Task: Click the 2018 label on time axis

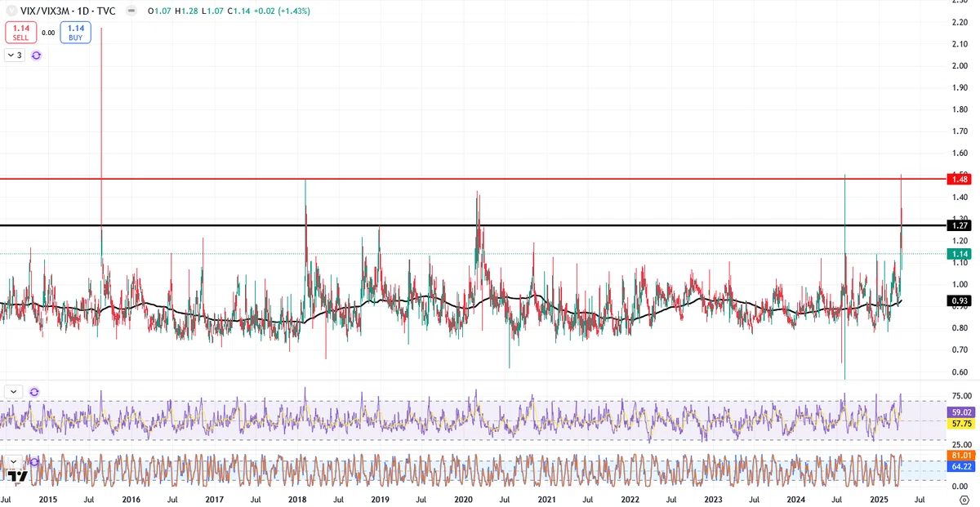Action: (297, 499)
